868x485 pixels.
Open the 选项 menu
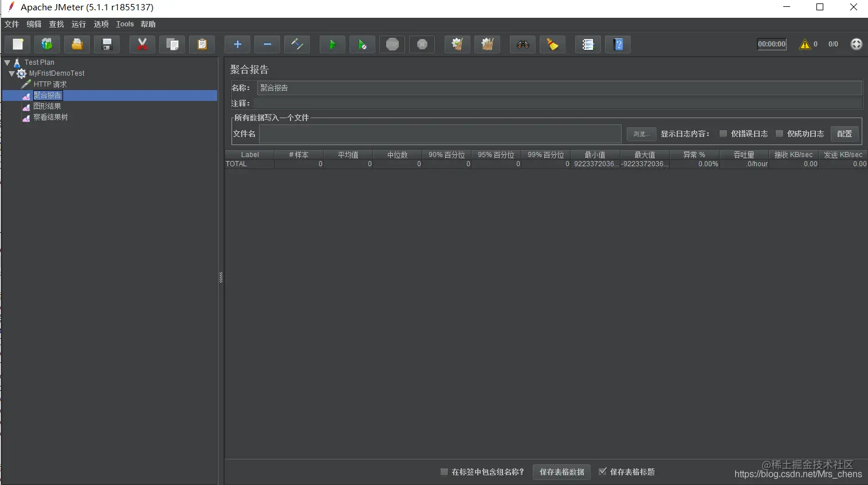[101, 24]
